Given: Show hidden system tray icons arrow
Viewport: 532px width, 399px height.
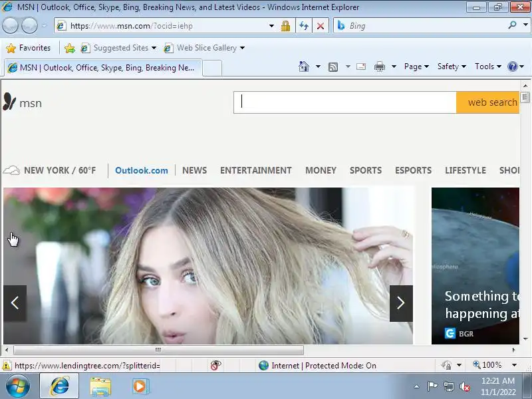Looking at the screenshot, I should tap(417, 386).
